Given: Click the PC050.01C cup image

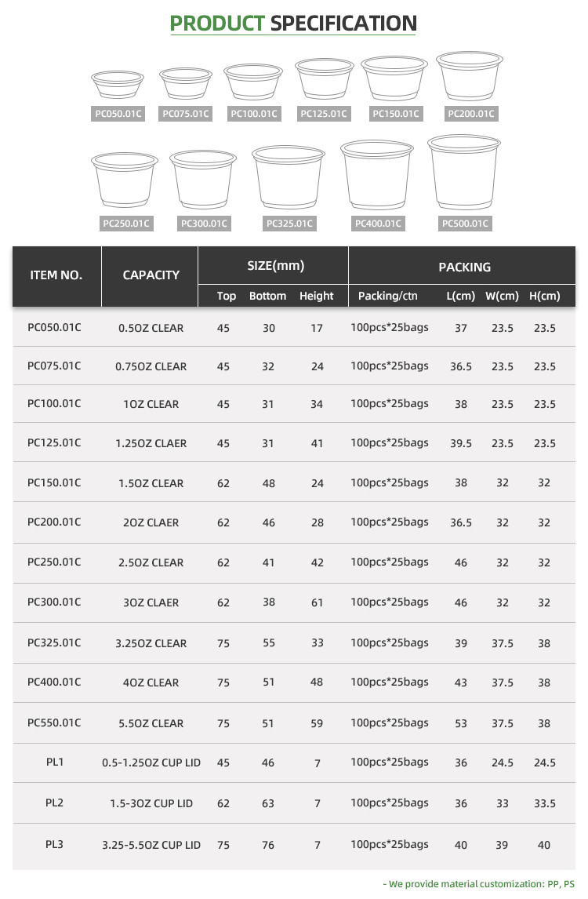Looking at the screenshot, I should [118, 84].
